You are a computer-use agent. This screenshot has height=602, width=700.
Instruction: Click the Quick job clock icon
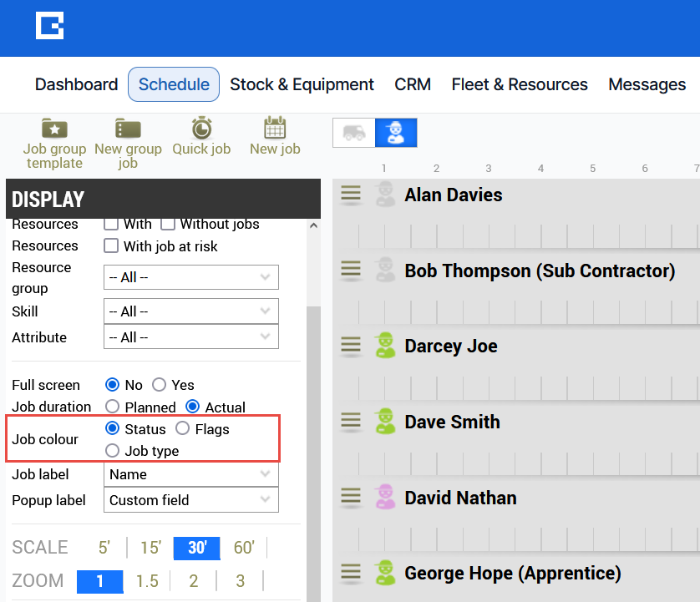201,129
